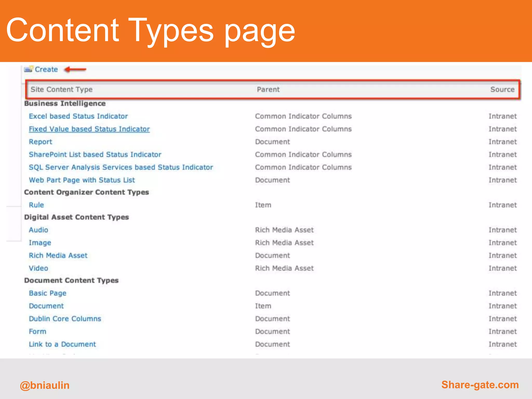Open SQL Server Analysis Services based Status Indicator

(x=121, y=167)
